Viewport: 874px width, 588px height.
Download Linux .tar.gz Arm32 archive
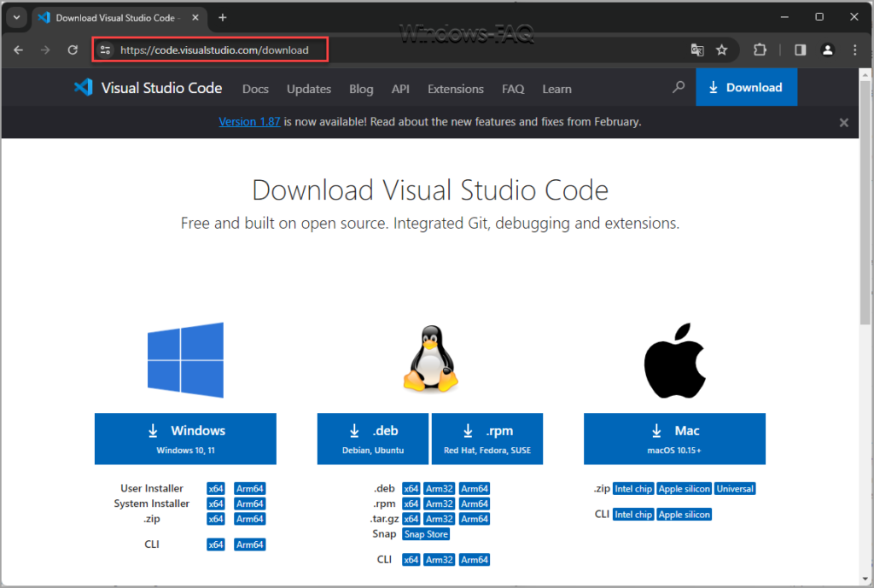(440, 519)
